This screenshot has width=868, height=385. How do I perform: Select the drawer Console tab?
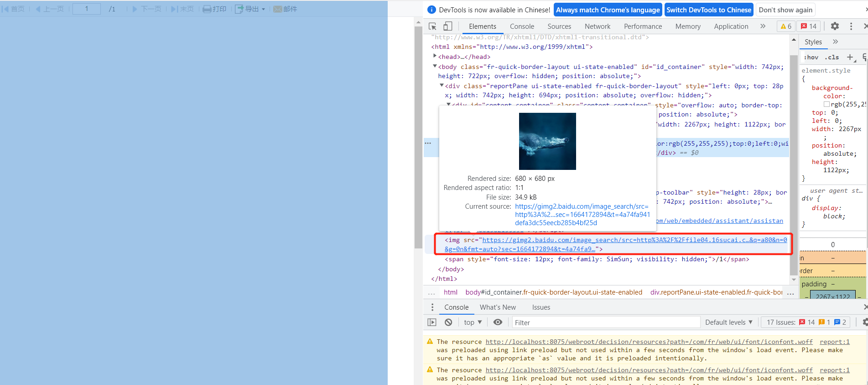click(456, 307)
